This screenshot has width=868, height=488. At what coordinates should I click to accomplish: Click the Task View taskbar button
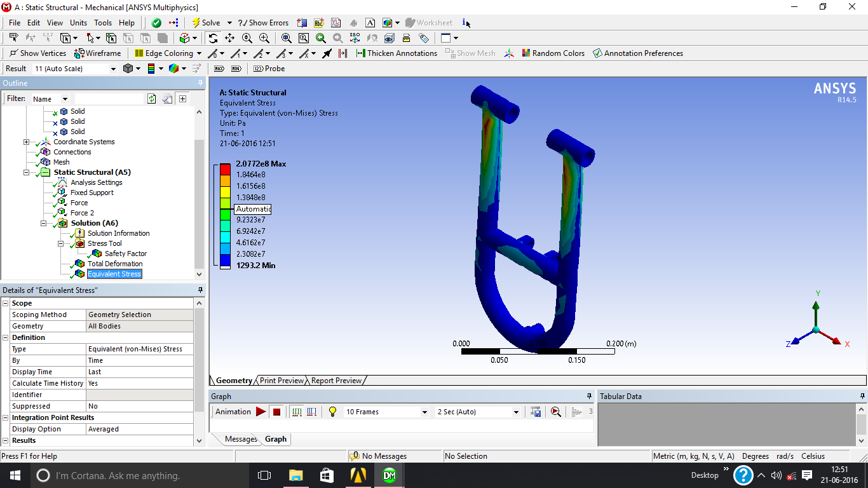coord(264,475)
